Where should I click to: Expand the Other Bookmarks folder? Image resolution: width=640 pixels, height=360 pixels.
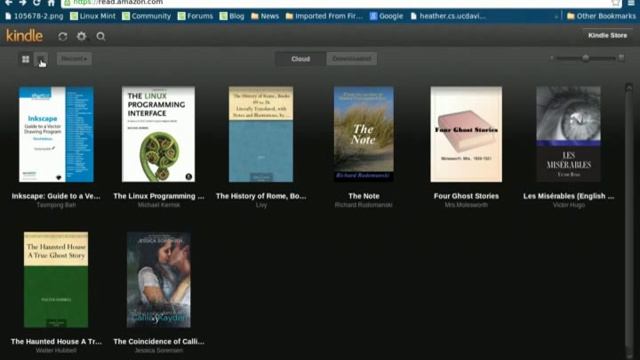coord(601,16)
